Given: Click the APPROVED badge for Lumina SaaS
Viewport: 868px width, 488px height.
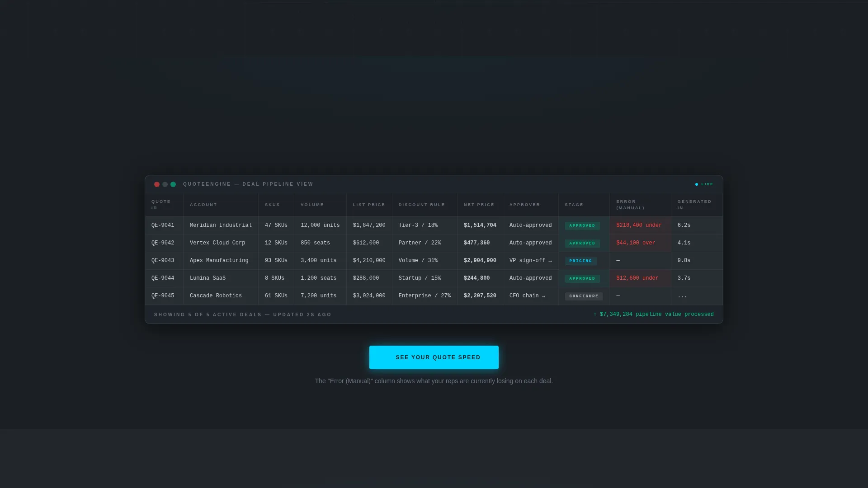Looking at the screenshot, I should 582,278.
